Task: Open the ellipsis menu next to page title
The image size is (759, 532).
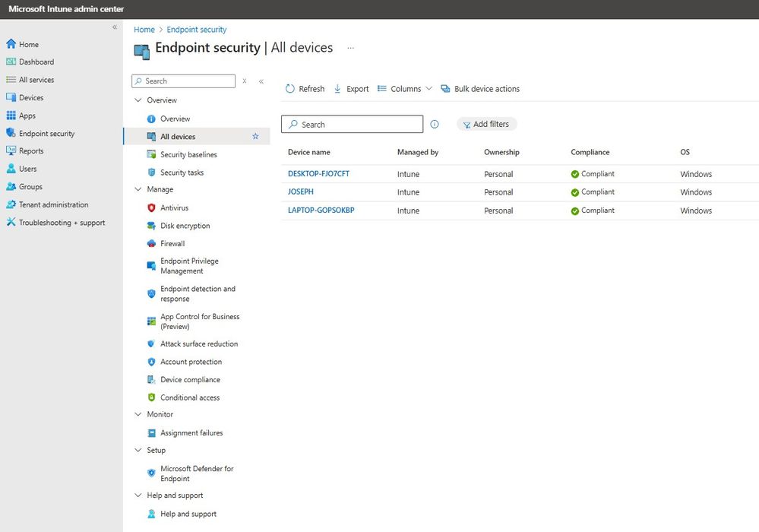Action: (350, 48)
